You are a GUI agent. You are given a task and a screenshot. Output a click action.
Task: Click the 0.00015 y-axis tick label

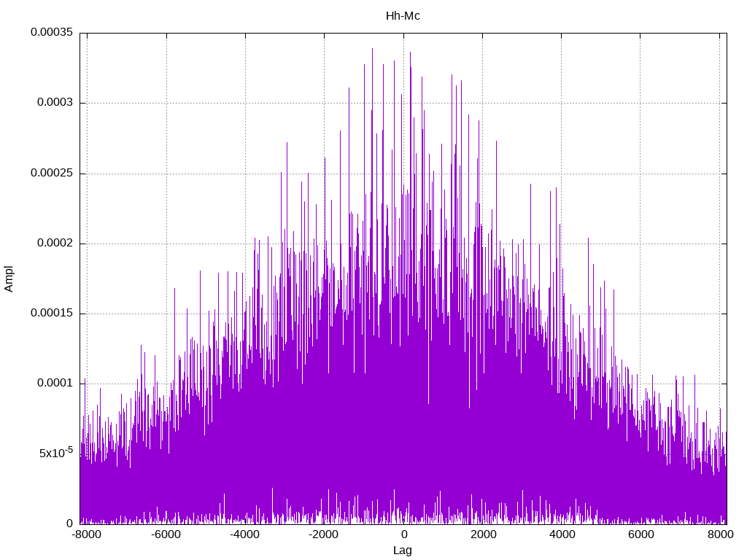click(51, 314)
